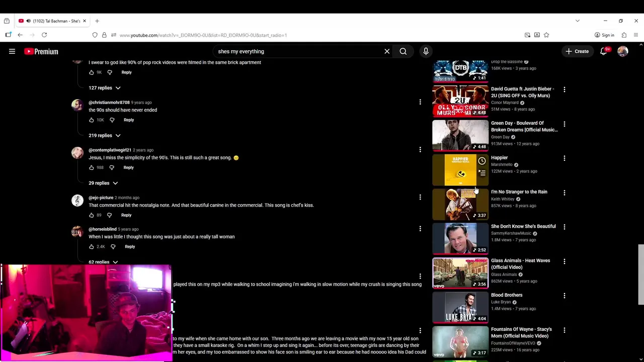Viewport: 644px width, 362px height.
Task: Dislike the christianmohr8708 comment
Action: 112,120
